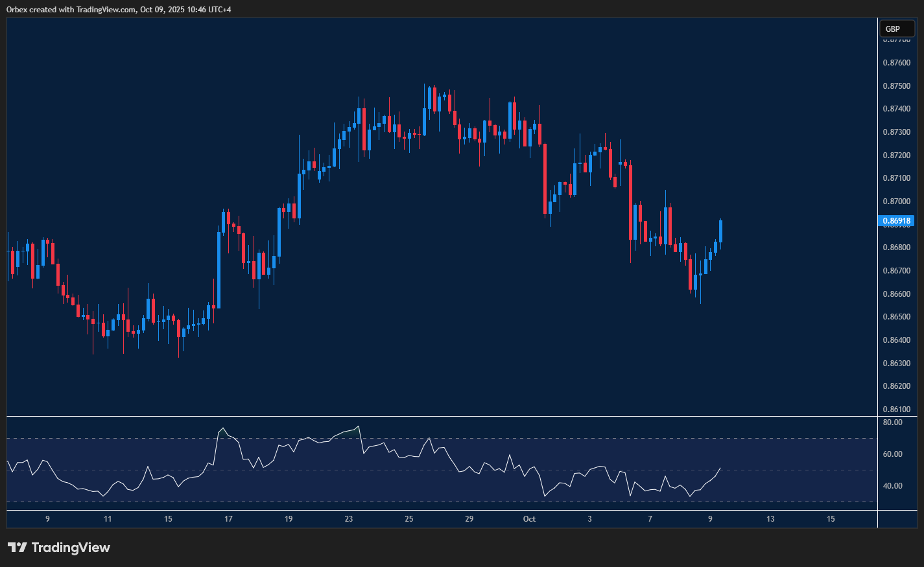Select the RSI peak touching the 80 level
Screen dimensions: 924x567
tap(357, 426)
